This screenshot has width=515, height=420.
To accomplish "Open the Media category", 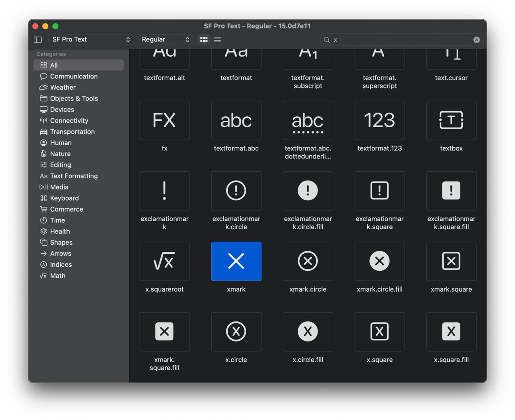I will point(78,187).
